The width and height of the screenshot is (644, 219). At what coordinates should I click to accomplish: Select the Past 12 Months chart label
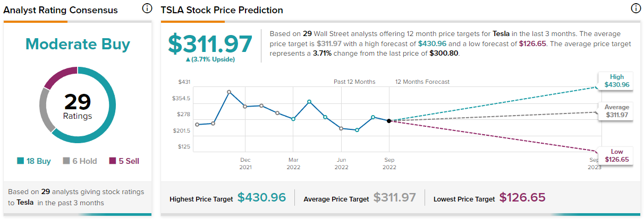click(354, 82)
